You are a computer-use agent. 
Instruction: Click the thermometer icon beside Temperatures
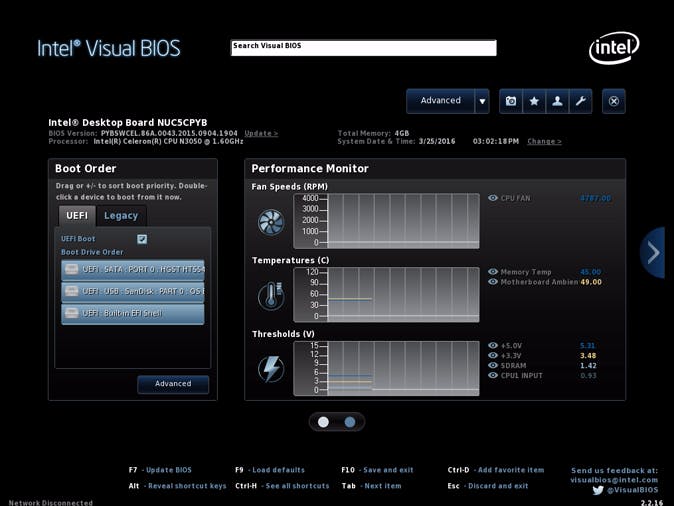coord(271,296)
